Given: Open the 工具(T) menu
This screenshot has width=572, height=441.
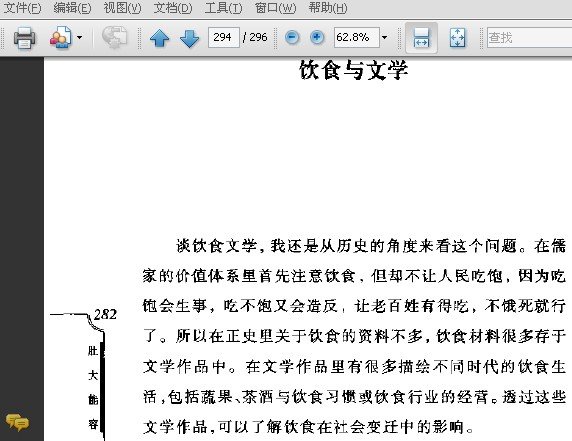Looking at the screenshot, I should click(x=223, y=8).
